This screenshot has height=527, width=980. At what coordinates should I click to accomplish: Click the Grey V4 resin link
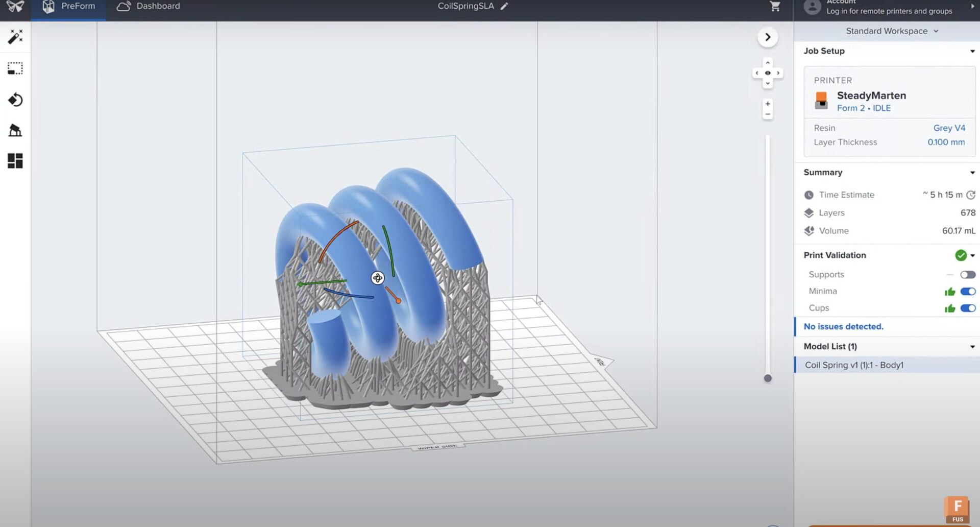[949, 128]
